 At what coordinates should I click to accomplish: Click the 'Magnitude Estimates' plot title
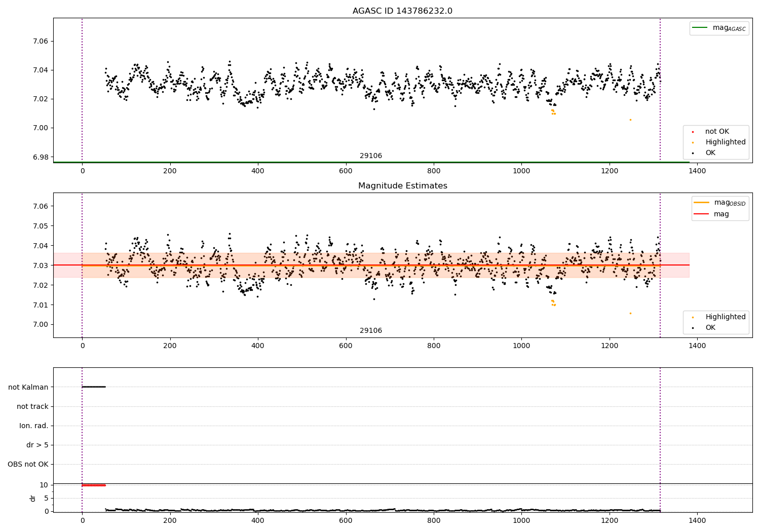402,186
